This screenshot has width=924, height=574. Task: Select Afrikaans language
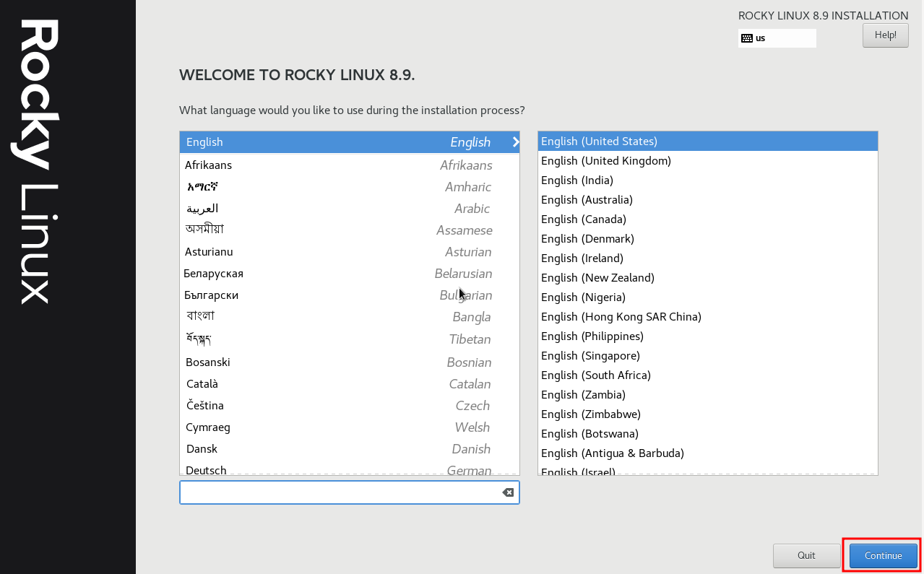coord(350,165)
